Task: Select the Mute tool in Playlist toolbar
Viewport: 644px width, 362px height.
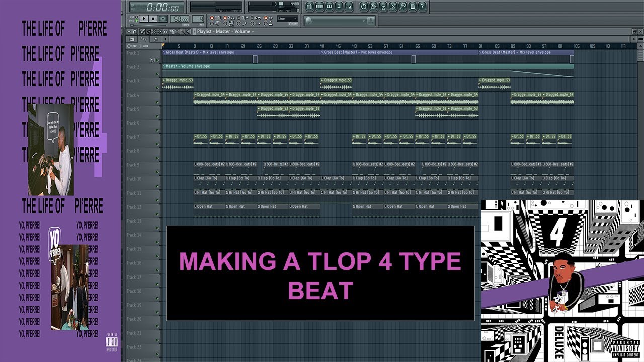Action: pyautogui.click(x=159, y=31)
